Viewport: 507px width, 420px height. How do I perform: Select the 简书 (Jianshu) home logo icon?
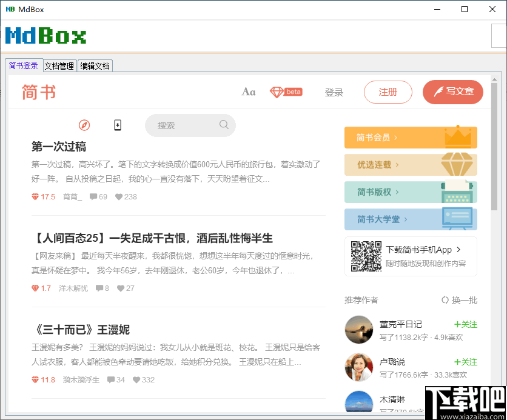38,92
